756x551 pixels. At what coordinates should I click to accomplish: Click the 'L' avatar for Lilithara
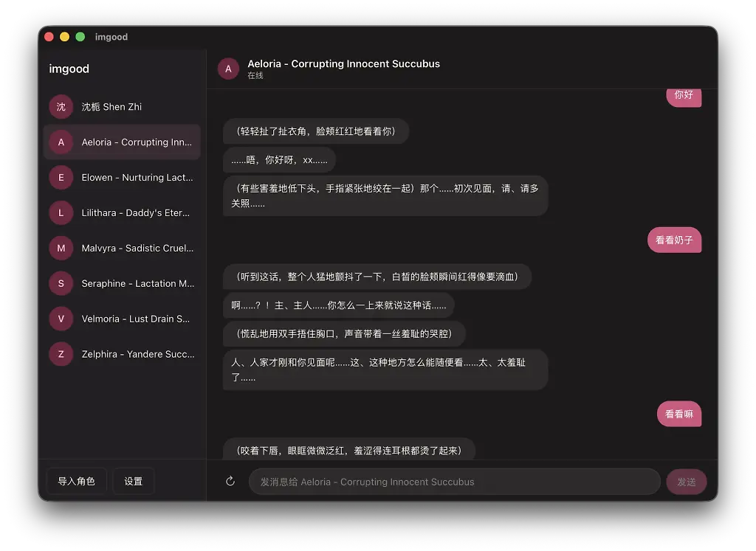click(61, 213)
